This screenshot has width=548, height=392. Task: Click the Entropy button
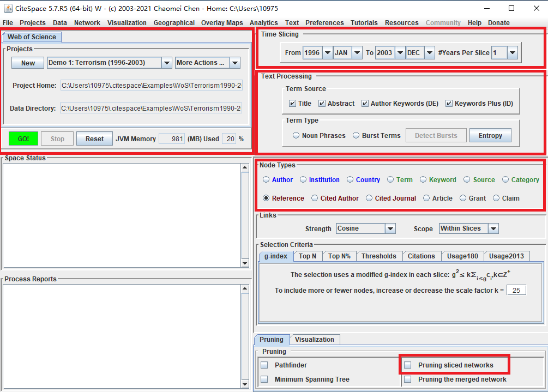(490, 136)
